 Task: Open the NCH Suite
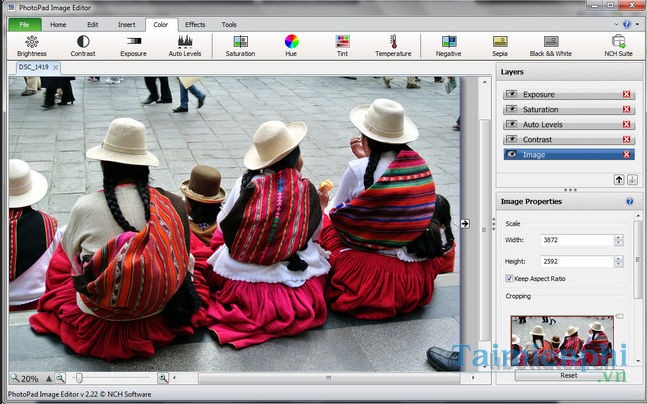point(619,45)
